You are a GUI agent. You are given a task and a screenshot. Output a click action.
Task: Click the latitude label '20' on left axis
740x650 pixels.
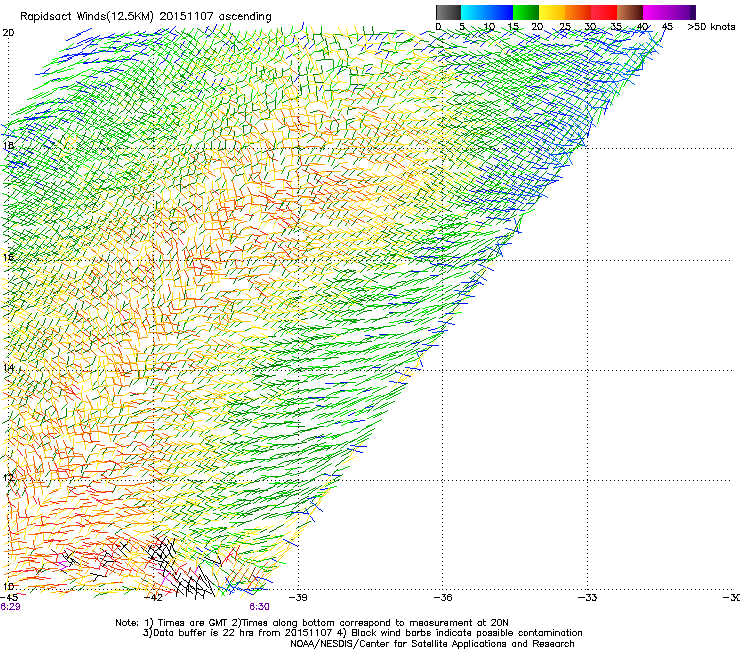click(x=8, y=33)
